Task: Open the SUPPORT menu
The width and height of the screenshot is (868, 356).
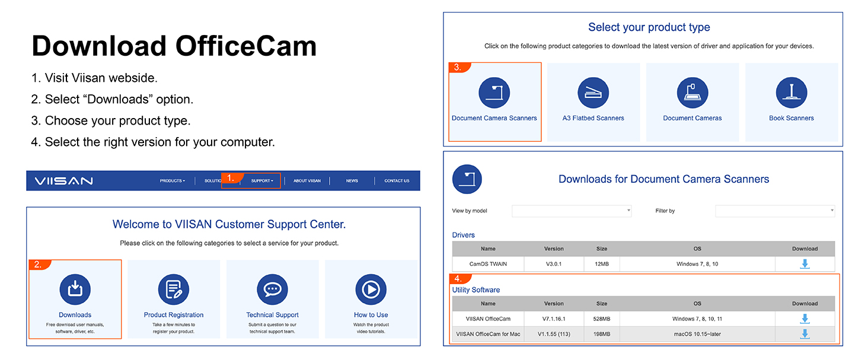Action: (262, 181)
